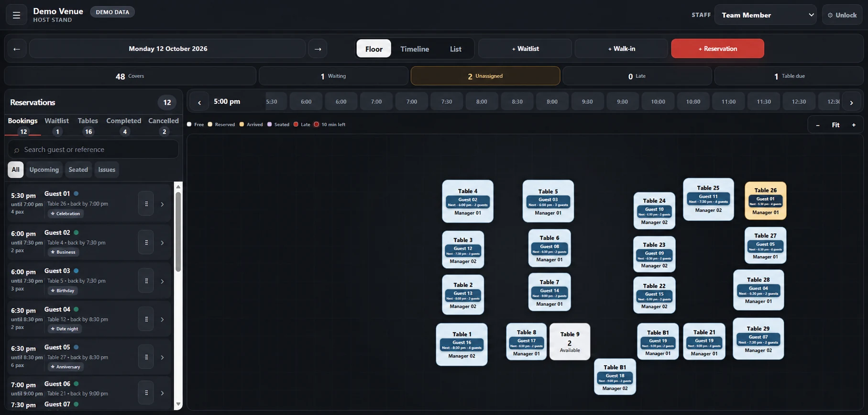This screenshot has height=415, width=868.
Task: Zoom out the floor plan with minus
Action: point(818,125)
